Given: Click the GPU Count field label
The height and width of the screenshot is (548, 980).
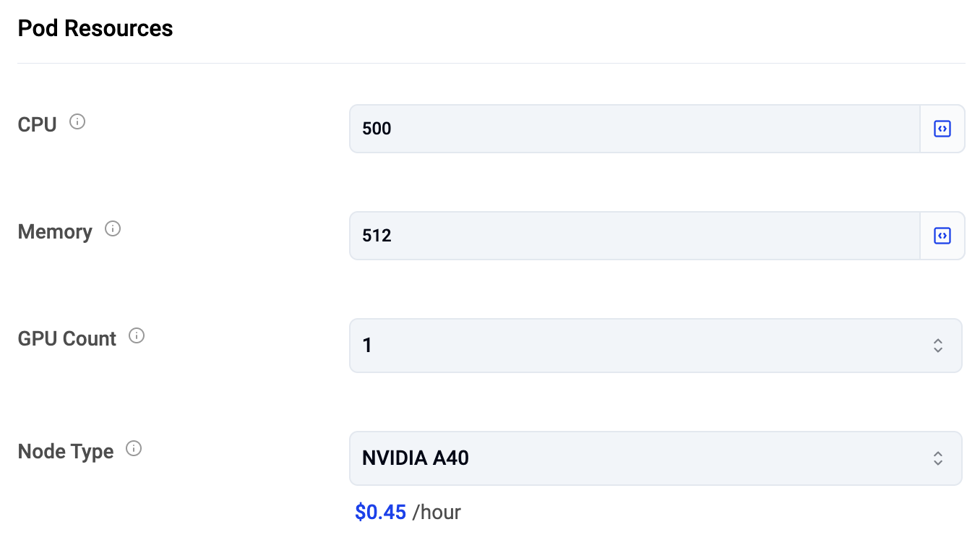Looking at the screenshot, I should pos(66,338).
